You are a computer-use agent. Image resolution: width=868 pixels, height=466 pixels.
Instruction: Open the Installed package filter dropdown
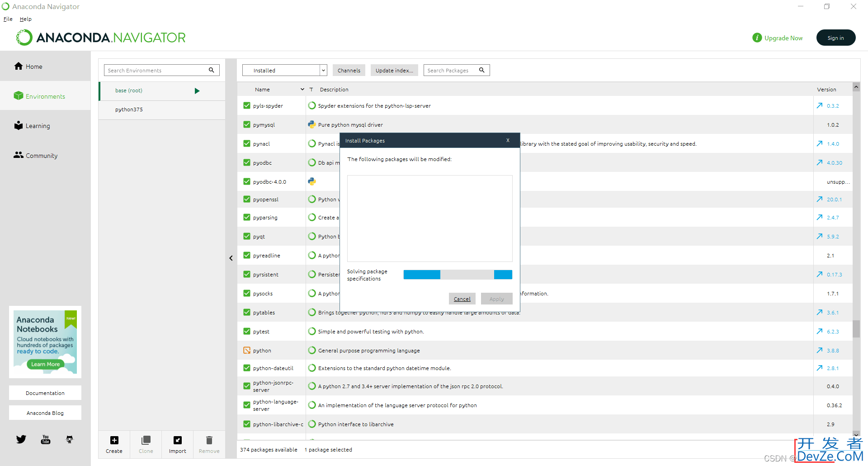coord(284,70)
